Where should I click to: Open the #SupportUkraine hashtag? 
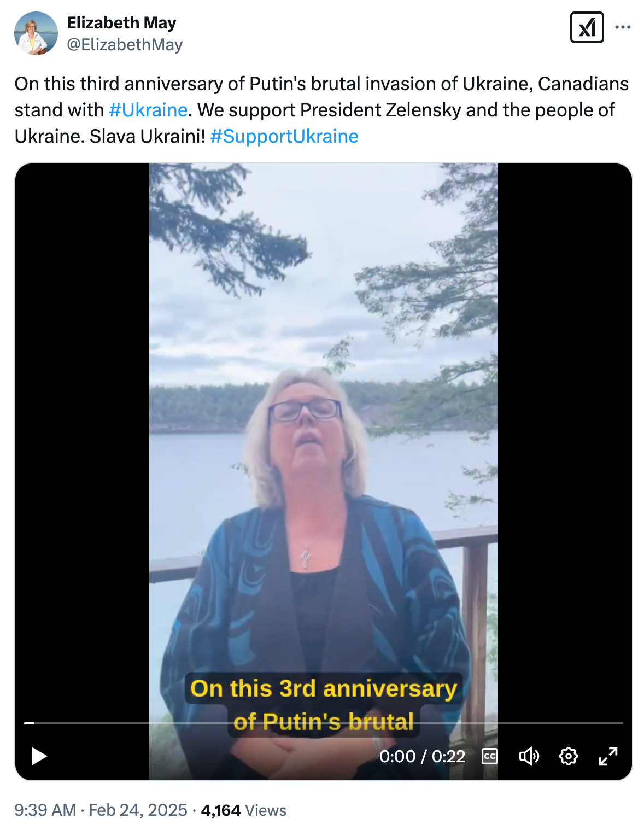284,136
